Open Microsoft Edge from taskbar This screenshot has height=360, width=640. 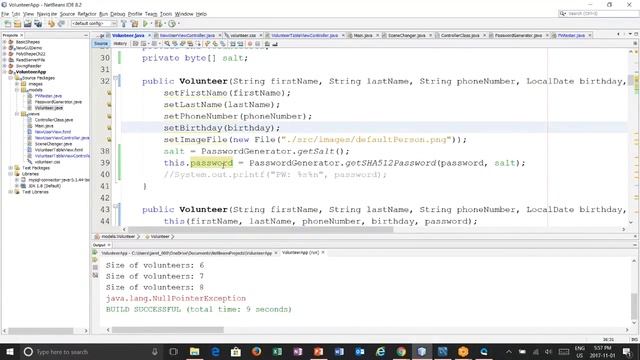(215, 351)
